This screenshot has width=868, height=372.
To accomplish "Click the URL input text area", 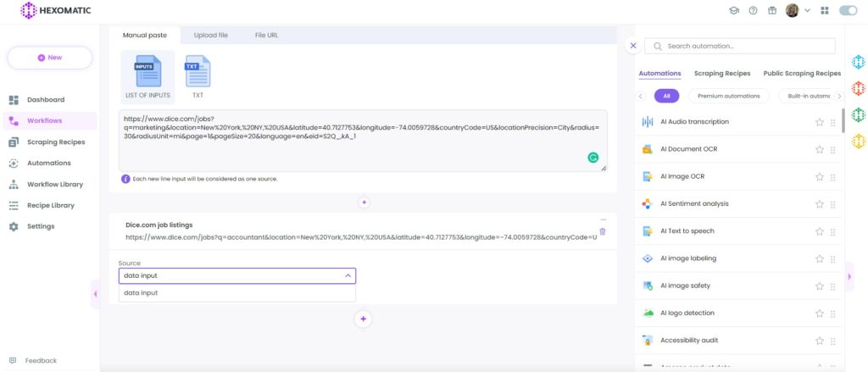I will [x=363, y=141].
